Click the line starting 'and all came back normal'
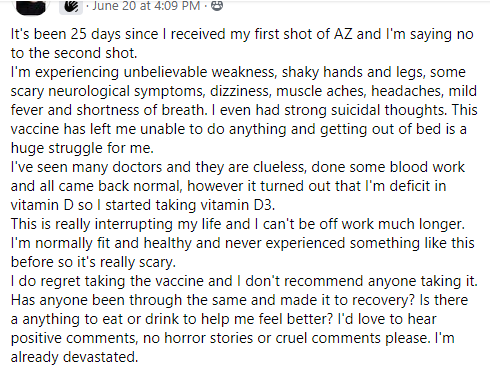490x374 pixels. [x=228, y=186]
